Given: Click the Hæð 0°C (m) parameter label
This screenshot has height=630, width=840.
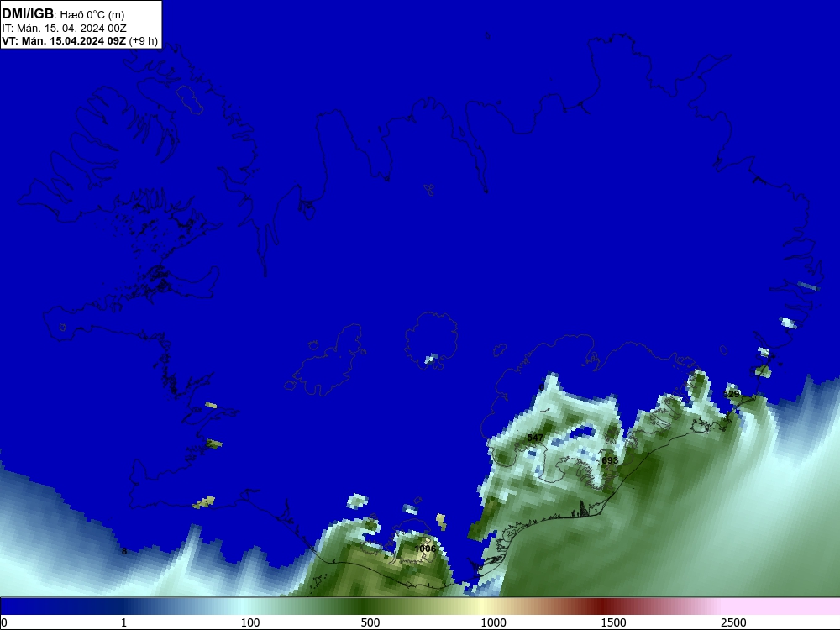Looking at the screenshot, I should (x=92, y=15).
